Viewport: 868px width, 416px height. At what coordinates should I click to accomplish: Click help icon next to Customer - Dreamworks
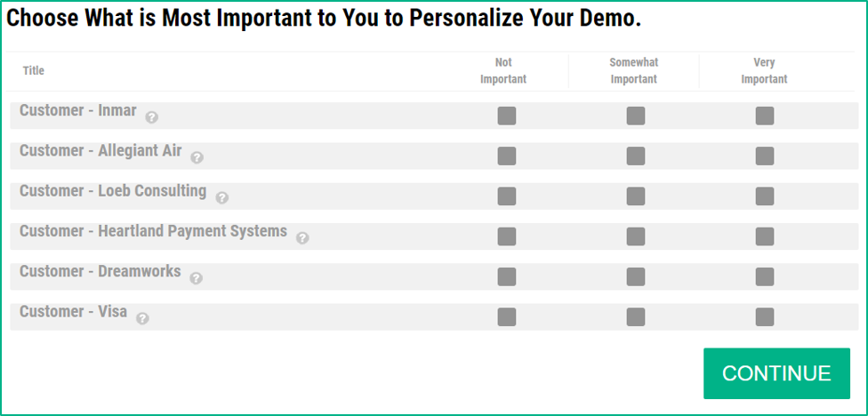[196, 278]
